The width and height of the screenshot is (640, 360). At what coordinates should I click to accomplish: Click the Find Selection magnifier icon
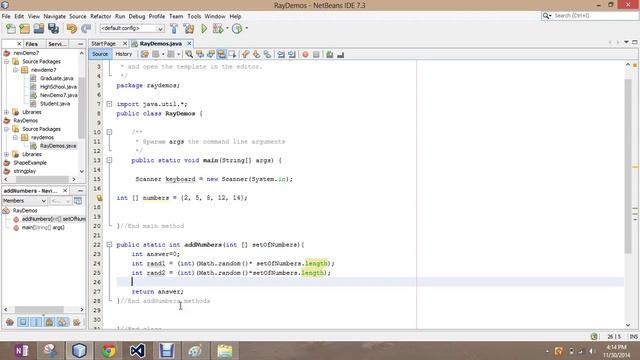click(189, 54)
